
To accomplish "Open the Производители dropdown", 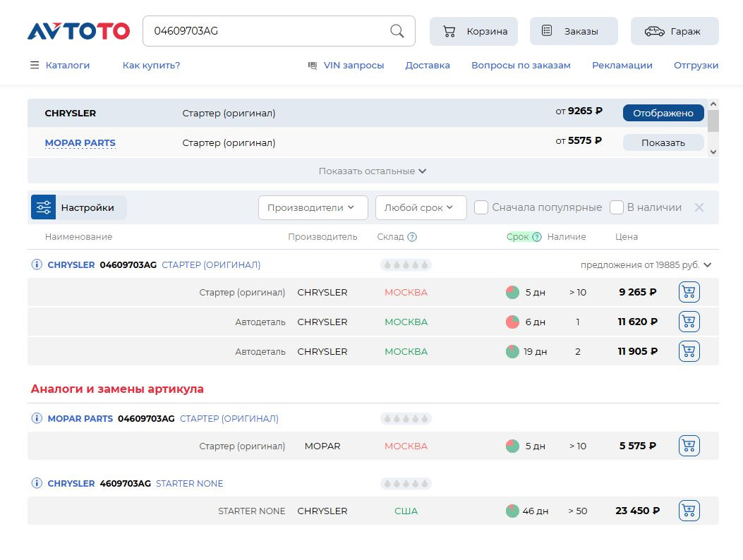I will [313, 207].
